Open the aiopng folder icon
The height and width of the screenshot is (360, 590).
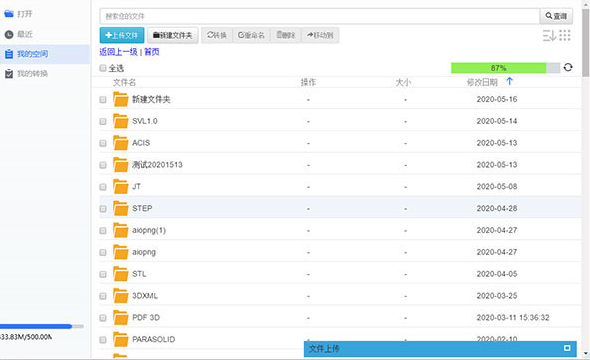coord(121,252)
